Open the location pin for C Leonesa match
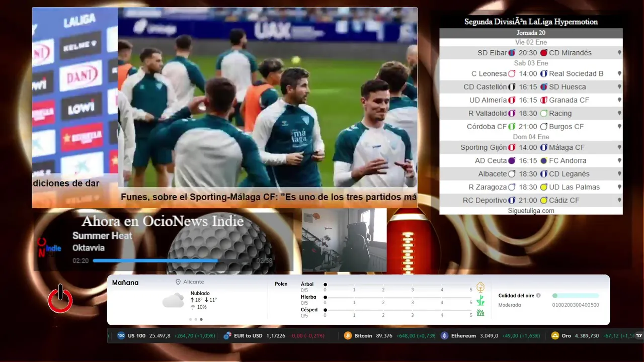Screen dimensions: 644x362 619,74
